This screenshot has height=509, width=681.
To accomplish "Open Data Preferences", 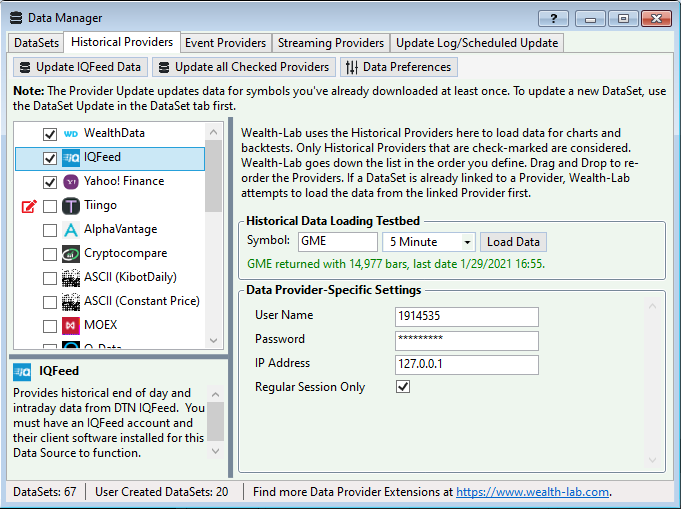I will [x=399, y=67].
